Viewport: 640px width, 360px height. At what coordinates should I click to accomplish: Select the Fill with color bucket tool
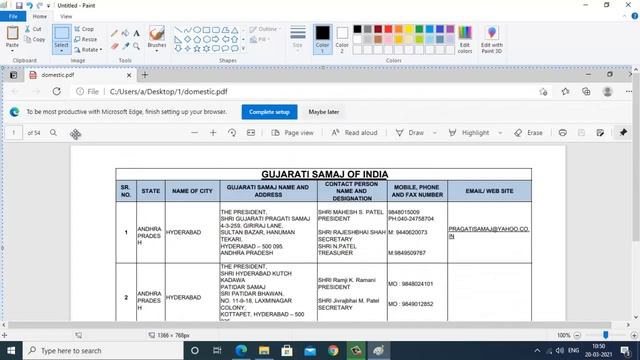coord(125,33)
